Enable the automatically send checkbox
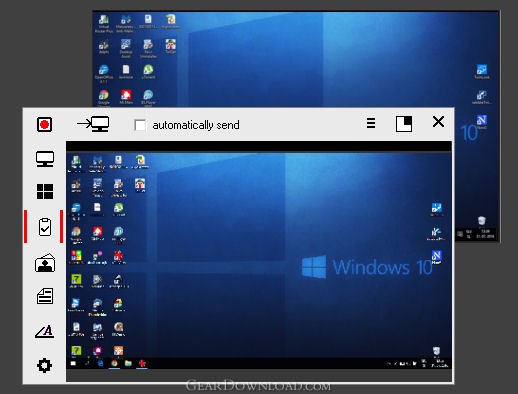The width and height of the screenshot is (518, 394). click(x=140, y=125)
